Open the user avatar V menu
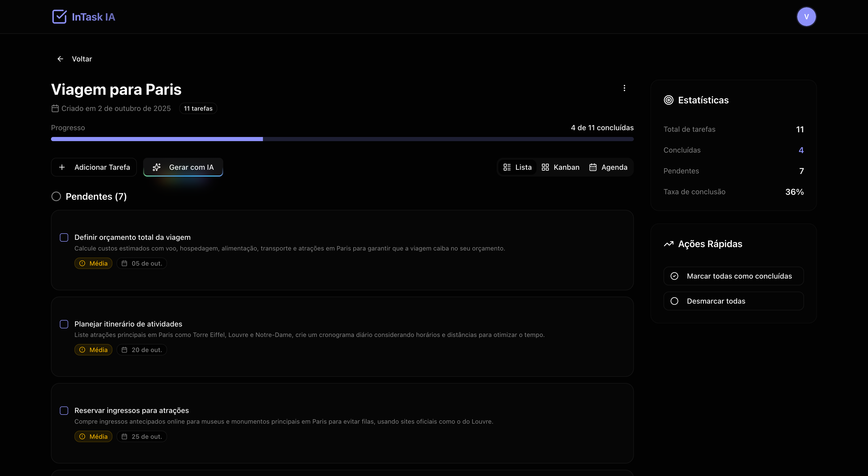868x476 pixels. 806,16
